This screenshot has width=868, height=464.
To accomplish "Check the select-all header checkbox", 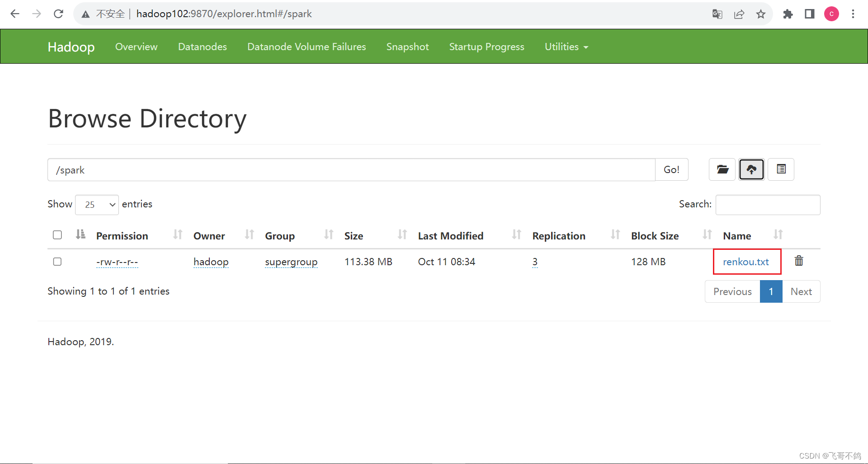I will tap(57, 235).
